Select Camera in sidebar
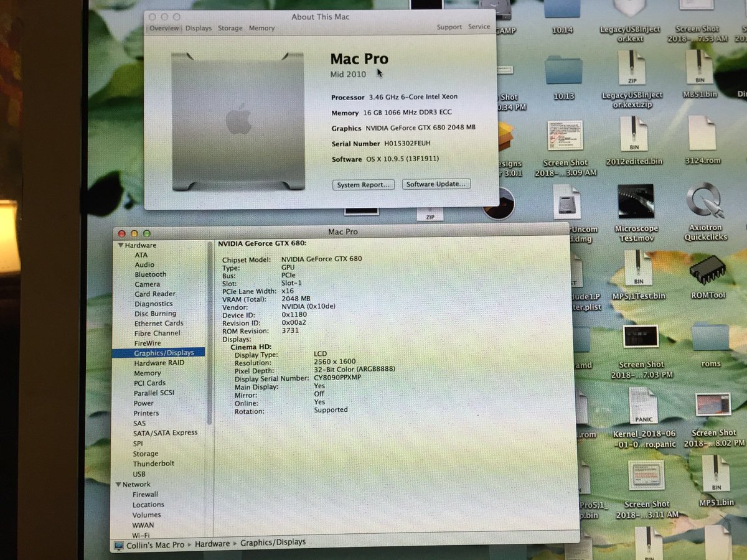Image resolution: width=747 pixels, height=560 pixels. [x=148, y=284]
